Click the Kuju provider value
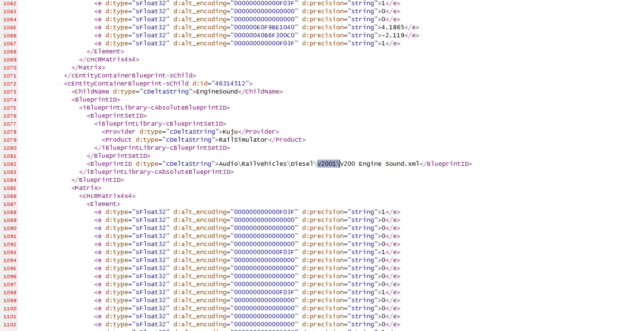The image size is (644, 331). (230, 132)
